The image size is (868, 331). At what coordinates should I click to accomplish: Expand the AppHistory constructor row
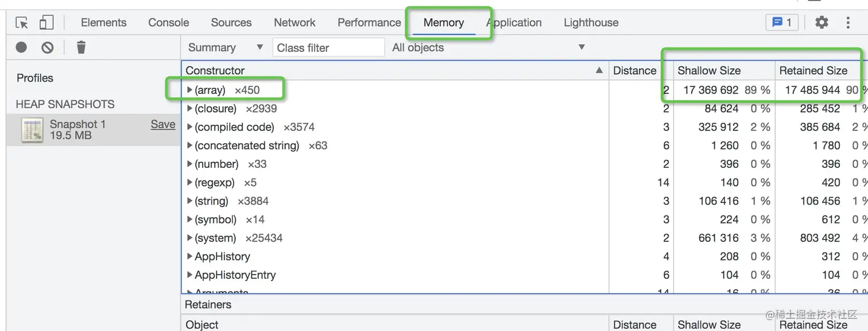[190, 256]
